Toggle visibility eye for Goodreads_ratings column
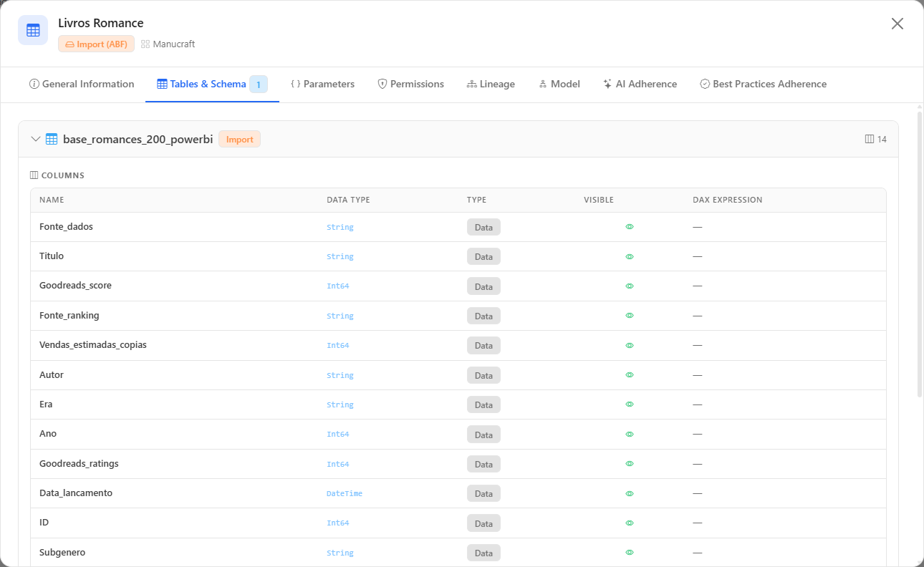The image size is (924, 567). point(630,464)
